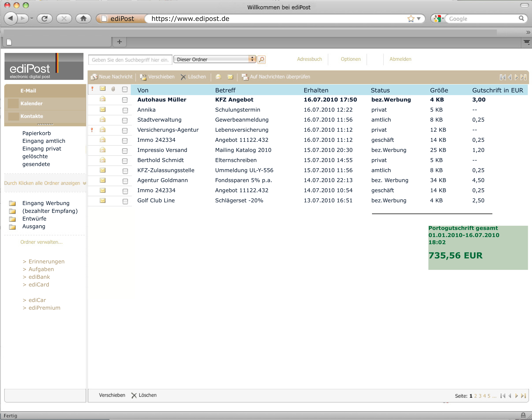
Task: Click the Verschieben icon in top toolbar
Action: click(143, 77)
